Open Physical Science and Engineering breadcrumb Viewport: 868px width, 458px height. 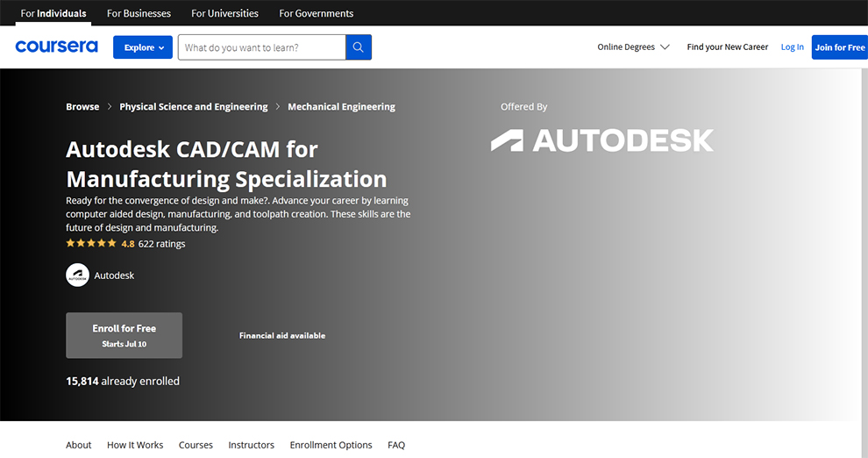194,106
